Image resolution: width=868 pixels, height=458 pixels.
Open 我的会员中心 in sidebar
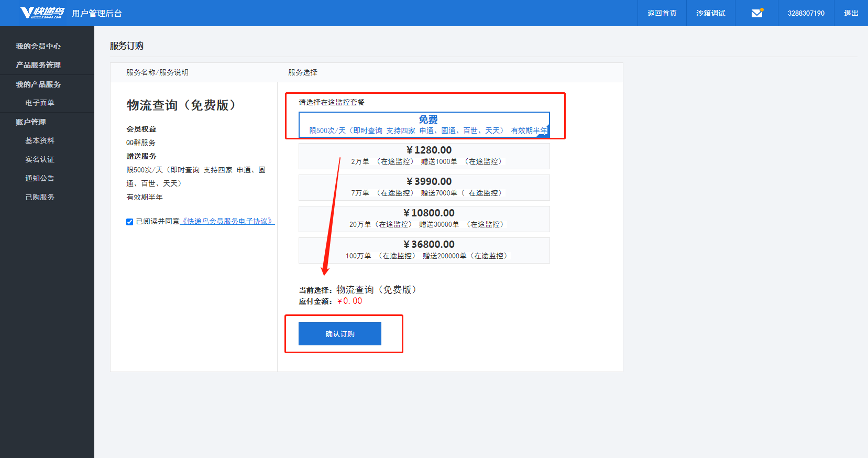[38, 46]
